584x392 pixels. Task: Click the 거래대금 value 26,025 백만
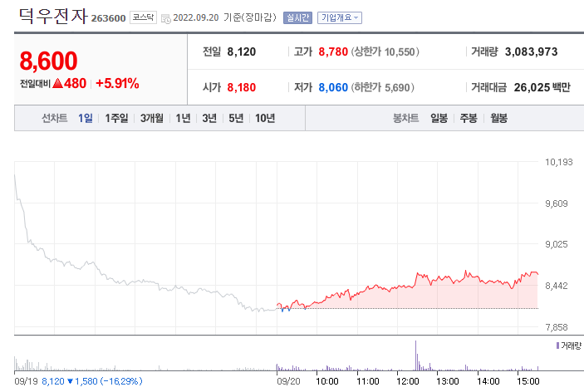[x=542, y=87]
